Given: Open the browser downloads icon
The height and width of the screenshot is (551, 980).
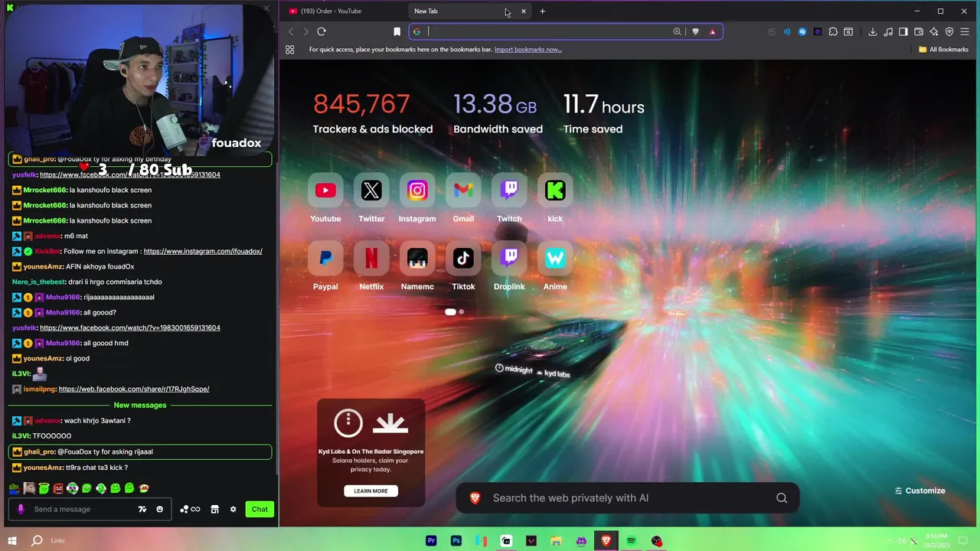Looking at the screenshot, I should [873, 31].
